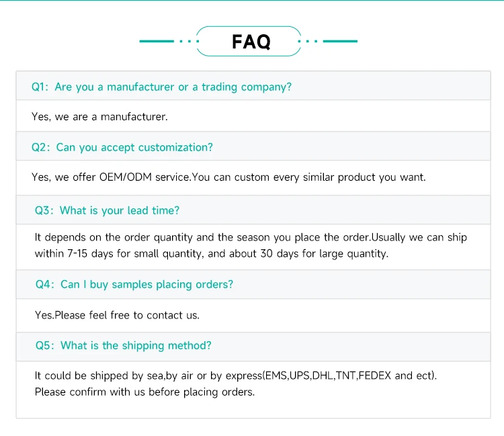This screenshot has width=504, height=436.
Task: Expand the manufacturer or trading company question
Action: pos(173,87)
